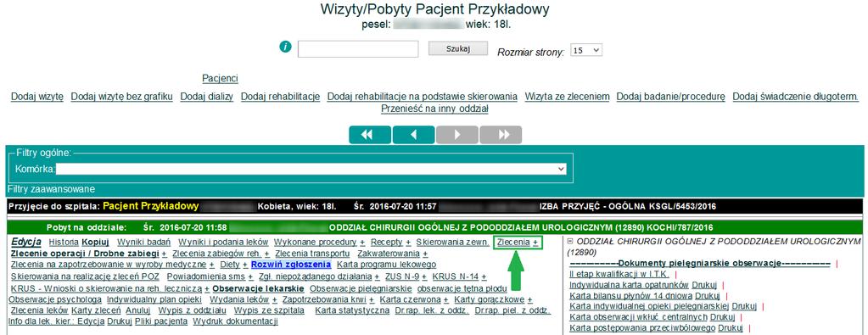Click Dodaj dializy
Screen dimensions: 868x335
pos(207,97)
